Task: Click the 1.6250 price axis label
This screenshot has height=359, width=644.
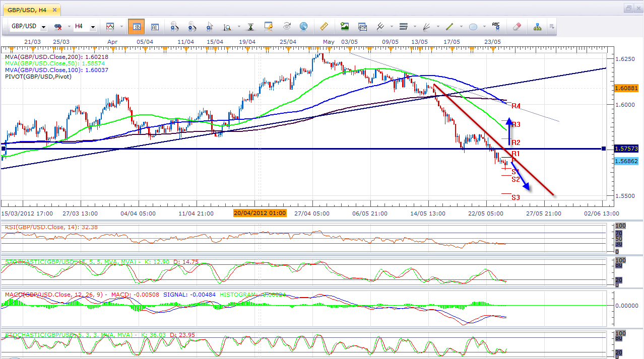Action: (625, 59)
